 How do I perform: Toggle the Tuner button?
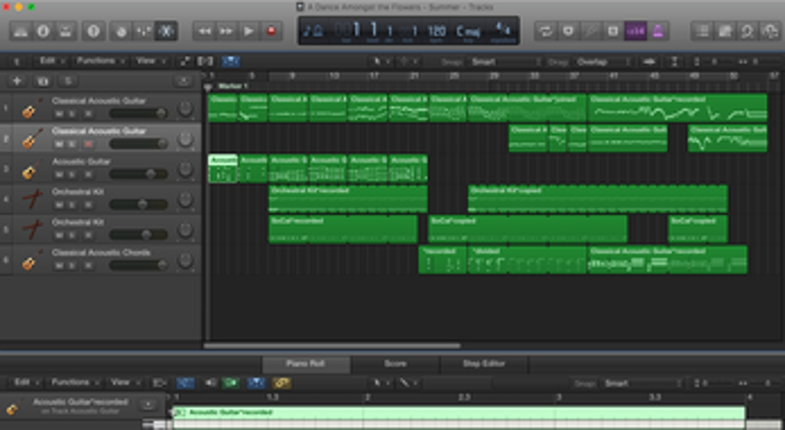(591, 32)
